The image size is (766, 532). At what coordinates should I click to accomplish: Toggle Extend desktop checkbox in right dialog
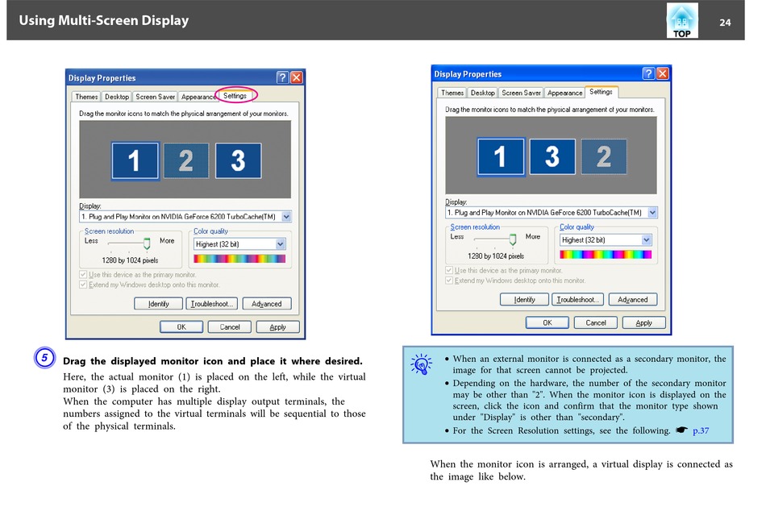pyautogui.click(x=449, y=281)
